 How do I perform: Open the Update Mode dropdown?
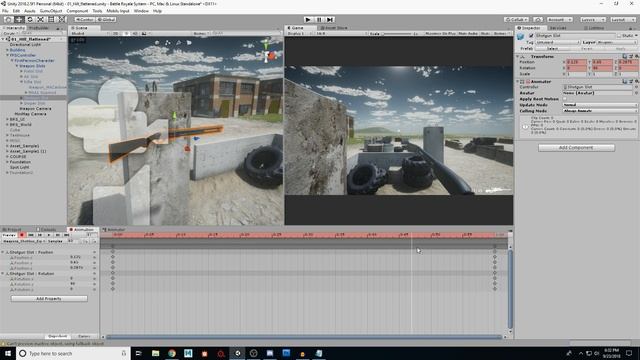pyautogui.click(x=600, y=105)
